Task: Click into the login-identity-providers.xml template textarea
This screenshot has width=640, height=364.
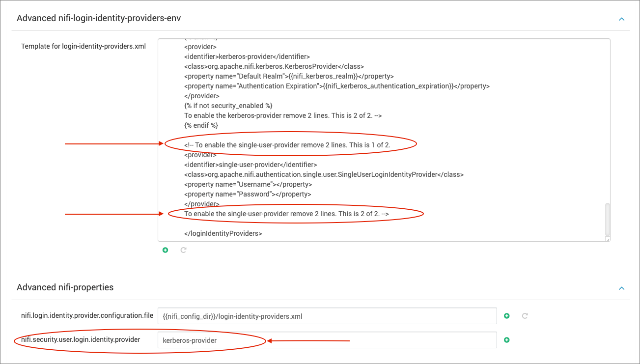Action: pos(384,140)
